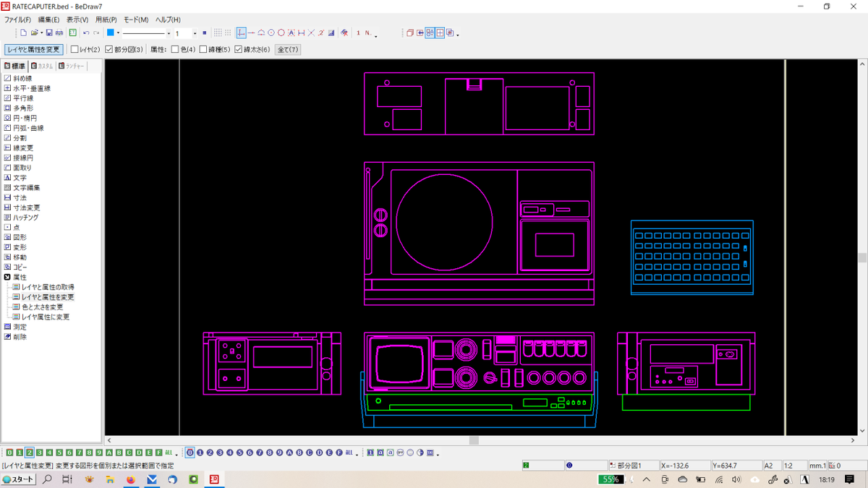Open the snap toolbar overflow arrow after N.
868x488 pixels.
pyautogui.click(x=376, y=35)
